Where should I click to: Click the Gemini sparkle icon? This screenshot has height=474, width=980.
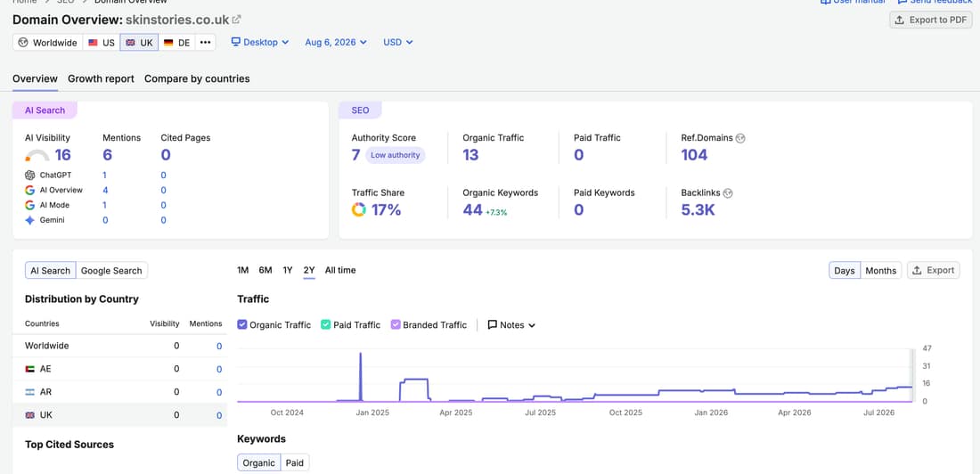[30, 220]
